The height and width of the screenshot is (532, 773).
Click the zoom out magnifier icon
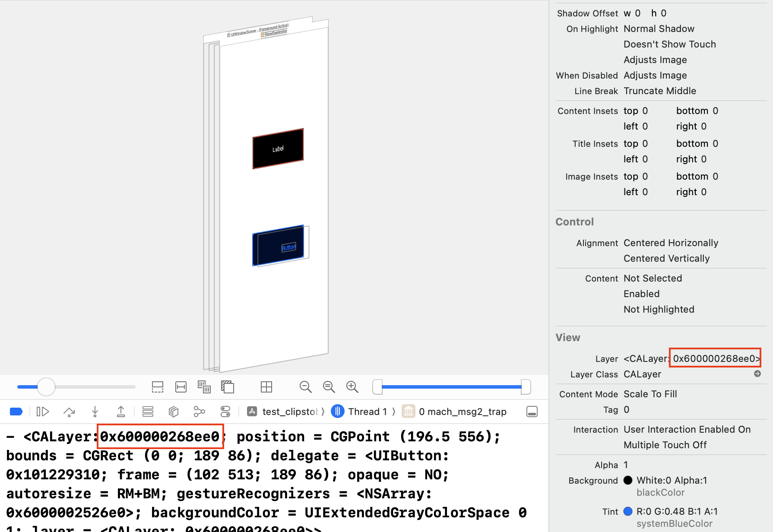[x=305, y=387]
